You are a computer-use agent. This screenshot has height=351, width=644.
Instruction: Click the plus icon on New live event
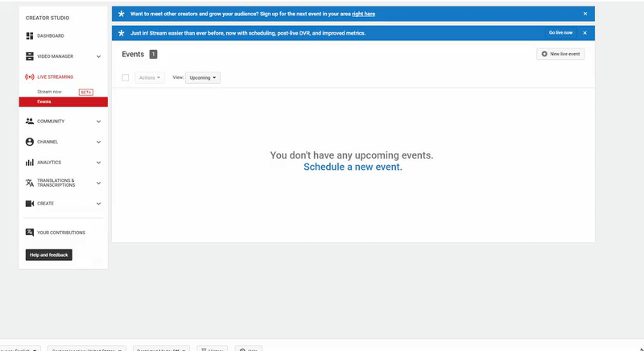point(544,54)
